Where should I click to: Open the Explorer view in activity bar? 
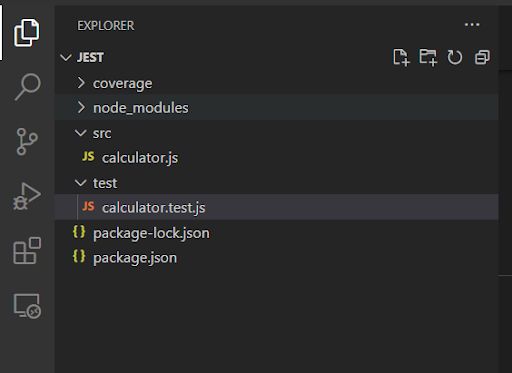pos(27,33)
